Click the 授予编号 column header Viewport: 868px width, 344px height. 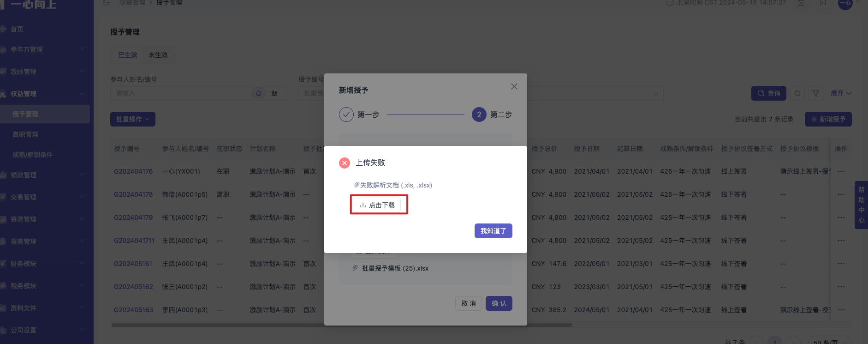[127, 149]
